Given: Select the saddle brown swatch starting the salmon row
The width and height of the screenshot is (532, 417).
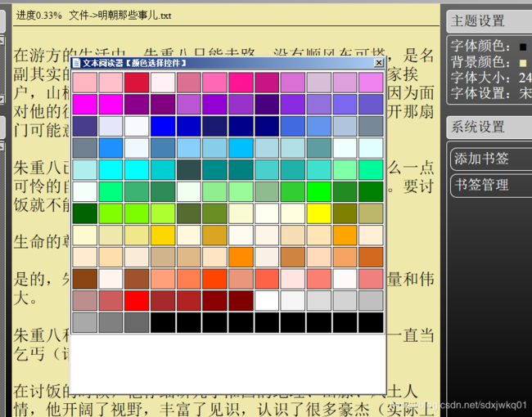Looking at the screenshot, I should 85,279.
